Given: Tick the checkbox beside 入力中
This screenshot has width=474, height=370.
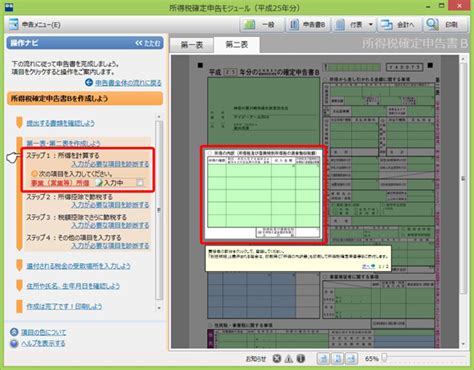Looking at the screenshot, I should [x=140, y=183].
